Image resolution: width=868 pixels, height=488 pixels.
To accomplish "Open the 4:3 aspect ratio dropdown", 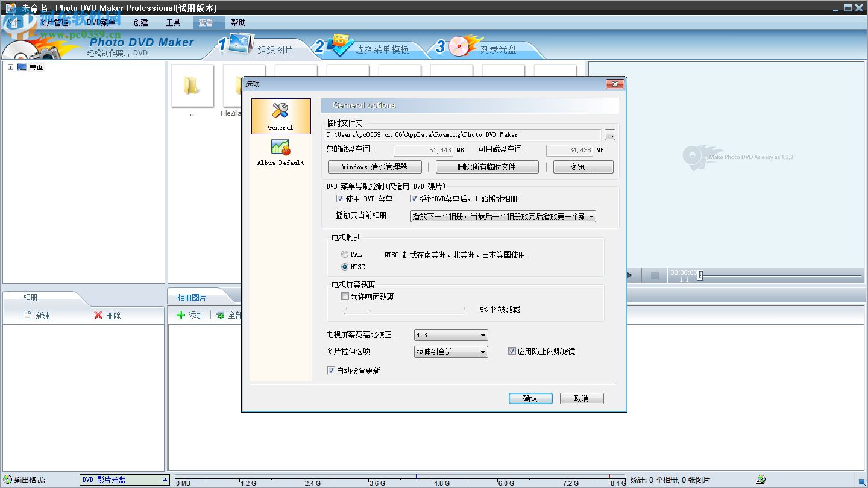I will 450,335.
